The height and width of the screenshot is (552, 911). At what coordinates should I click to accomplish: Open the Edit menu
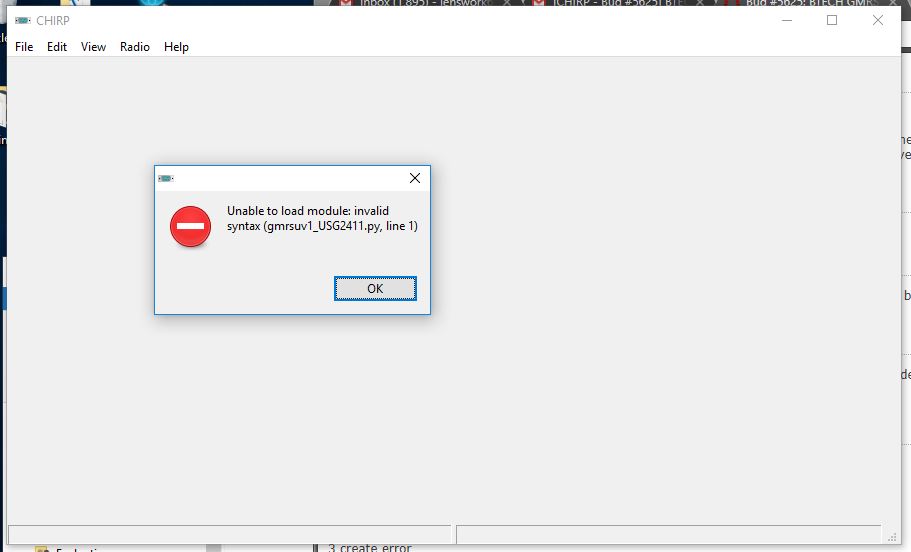pyautogui.click(x=57, y=47)
